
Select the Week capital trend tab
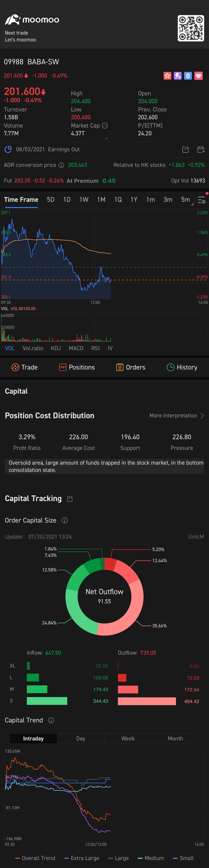point(128,738)
